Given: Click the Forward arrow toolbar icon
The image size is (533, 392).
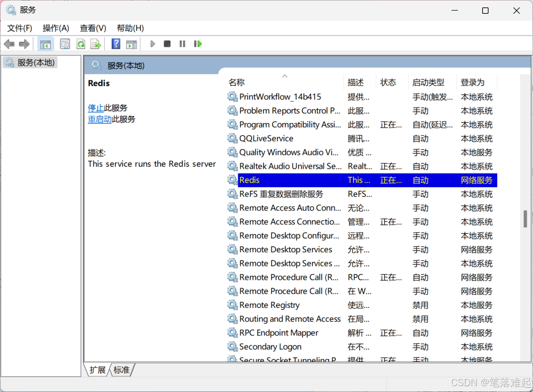Looking at the screenshot, I should pyautogui.click(x=24, y=44).
